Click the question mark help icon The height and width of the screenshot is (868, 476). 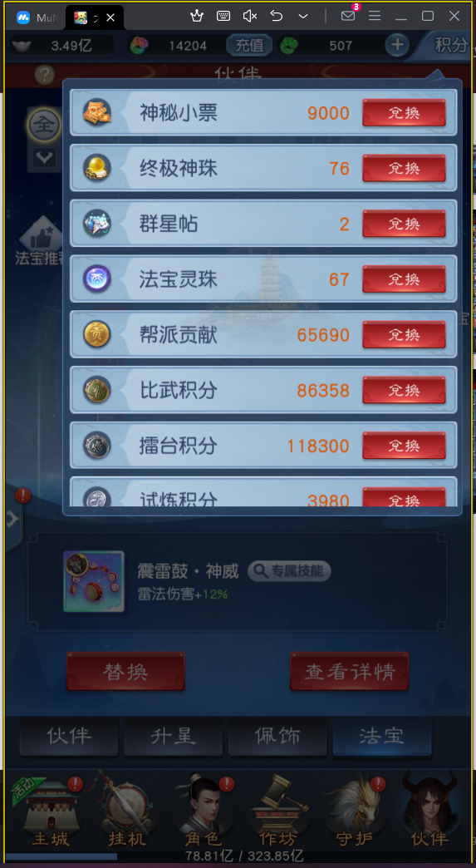tap(44, 74)
